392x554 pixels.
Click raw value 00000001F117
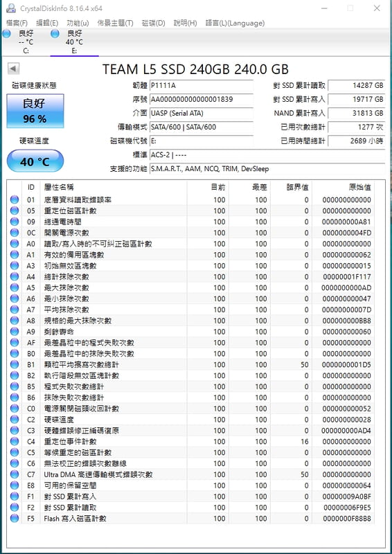(347, 277)
